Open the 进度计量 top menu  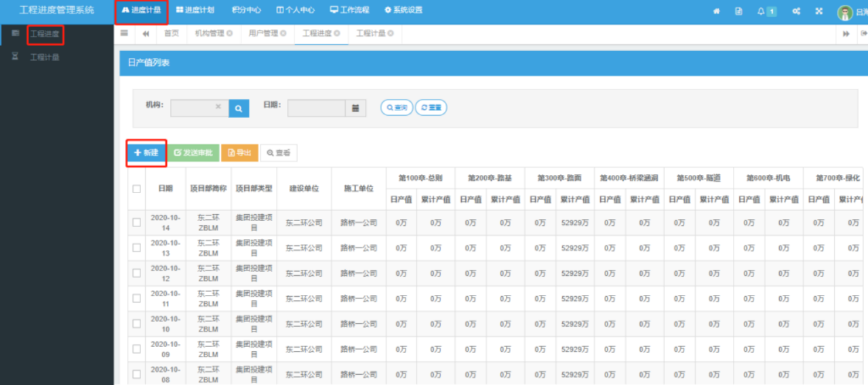point(142,10)
